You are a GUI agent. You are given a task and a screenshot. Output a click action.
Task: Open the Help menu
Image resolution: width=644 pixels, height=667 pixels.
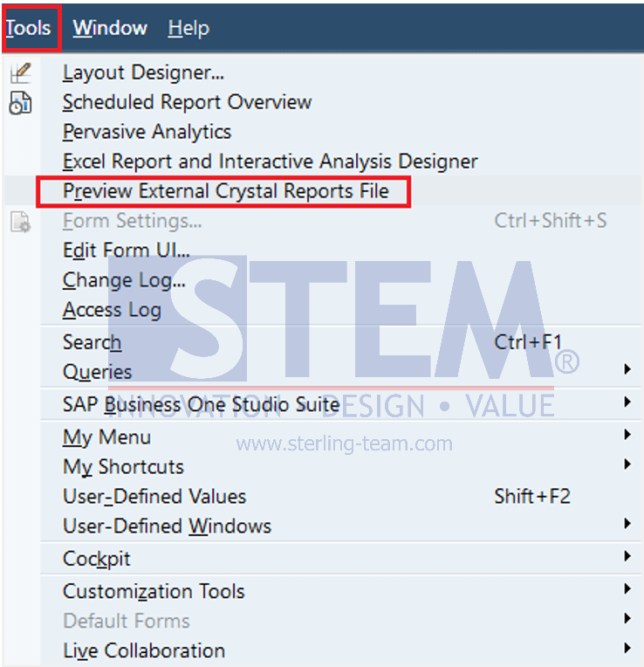pos(188,28)
